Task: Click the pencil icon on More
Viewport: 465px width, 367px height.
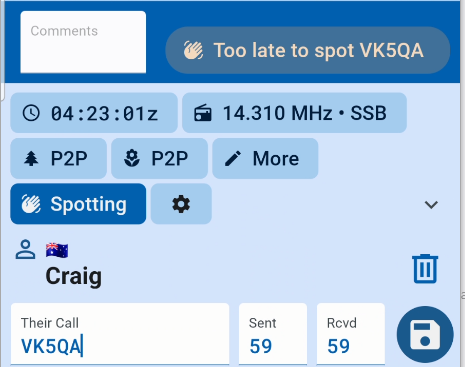Action: (233, 158)
